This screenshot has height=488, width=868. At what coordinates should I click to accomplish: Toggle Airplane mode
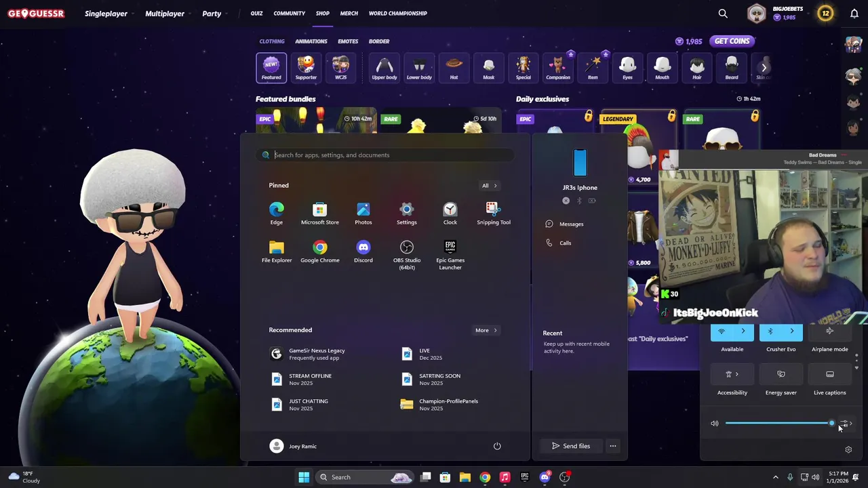829,331
